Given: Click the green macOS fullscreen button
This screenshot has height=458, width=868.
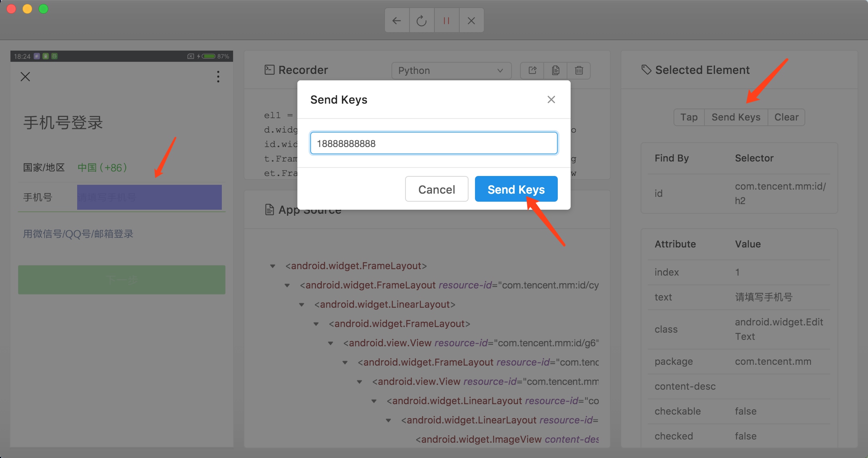Looking at the screenshot, I should click(x=43, y=9).
